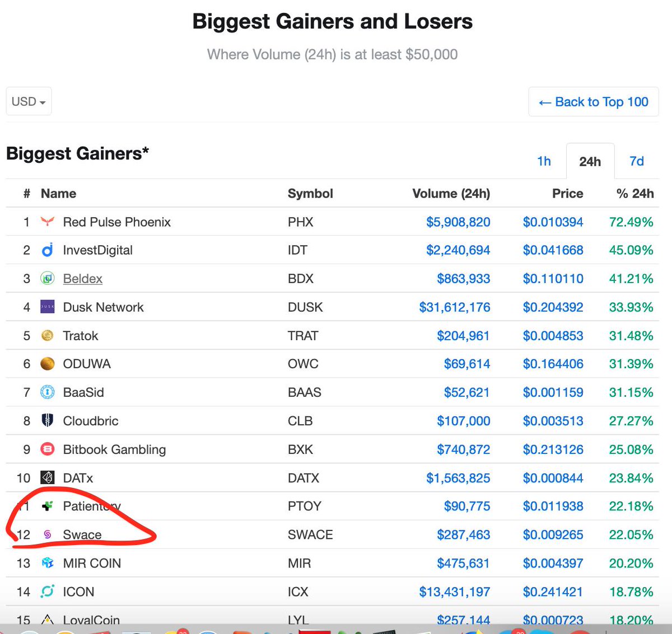Click the Volume (24h) column header
The width and height of the screenshot is (672, 634).
tap(451, 194)
